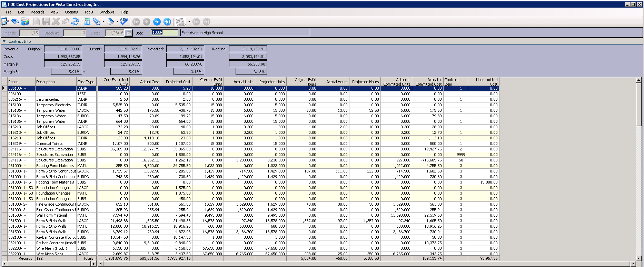Select the Chemical Toilets description cell
The image size is (644, 267).
point(56,144)
